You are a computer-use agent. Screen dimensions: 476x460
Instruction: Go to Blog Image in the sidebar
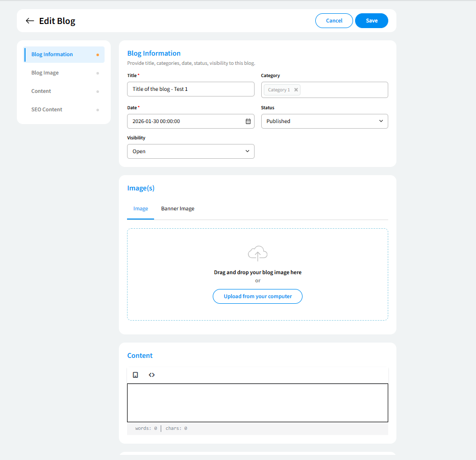[x=45, y=73]
